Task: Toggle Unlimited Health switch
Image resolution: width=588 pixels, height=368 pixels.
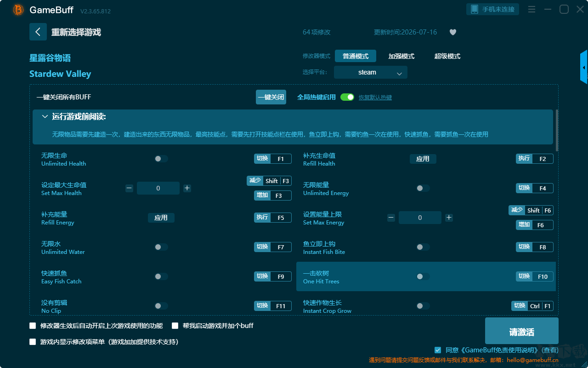Action: (x=161, y=159)
